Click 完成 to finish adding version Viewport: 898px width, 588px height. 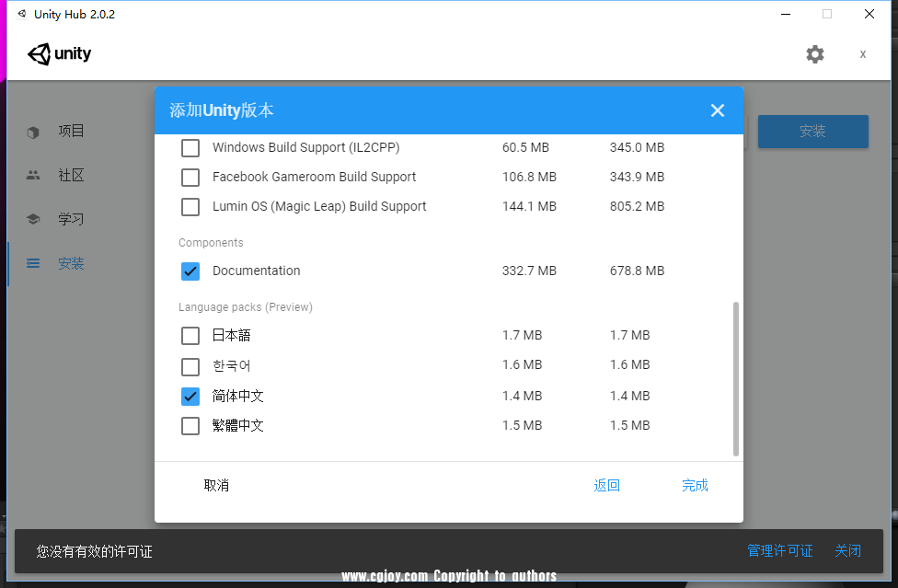(x=695, y=486)
